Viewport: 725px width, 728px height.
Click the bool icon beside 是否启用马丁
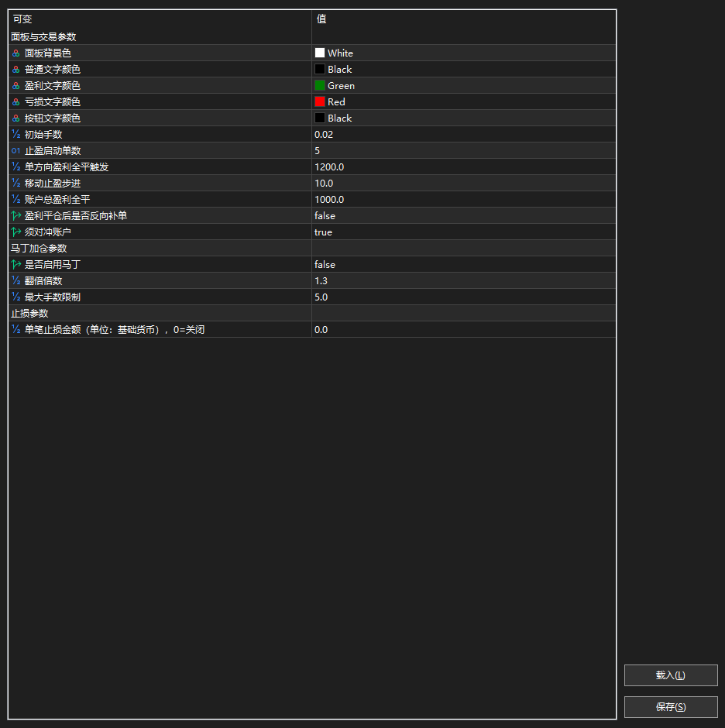pos(15,265)
